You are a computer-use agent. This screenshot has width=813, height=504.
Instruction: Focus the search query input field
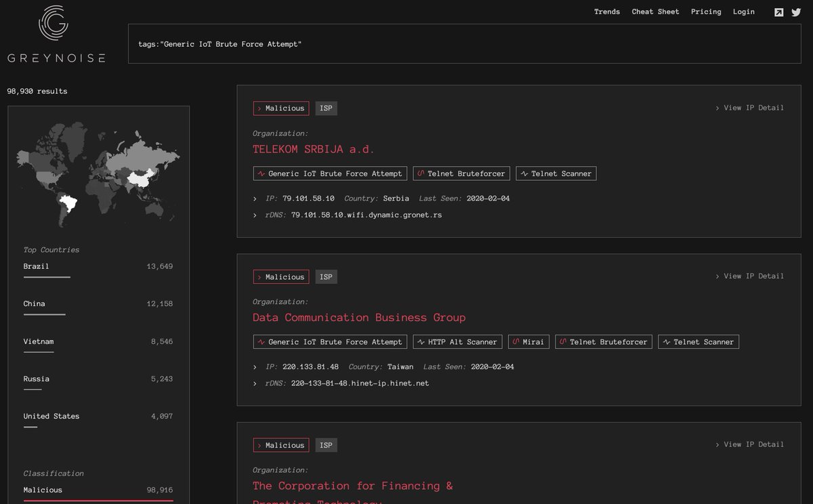coord(465,44)
